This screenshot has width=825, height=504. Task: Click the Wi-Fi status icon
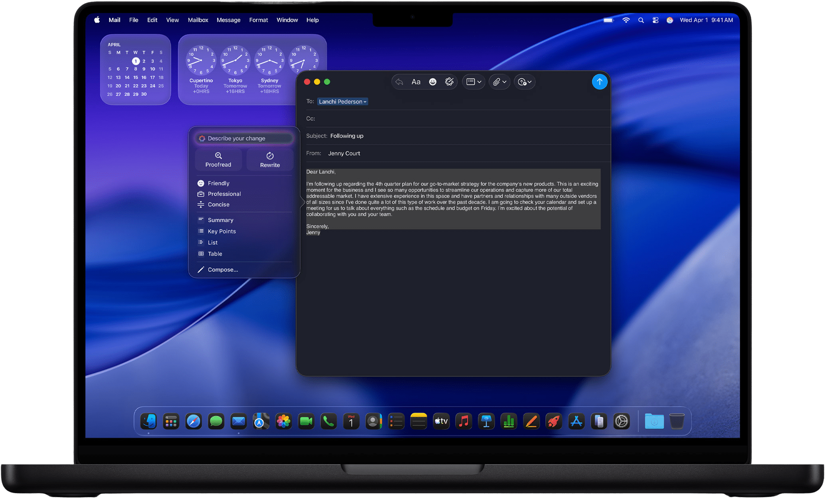tap(626, 20)
